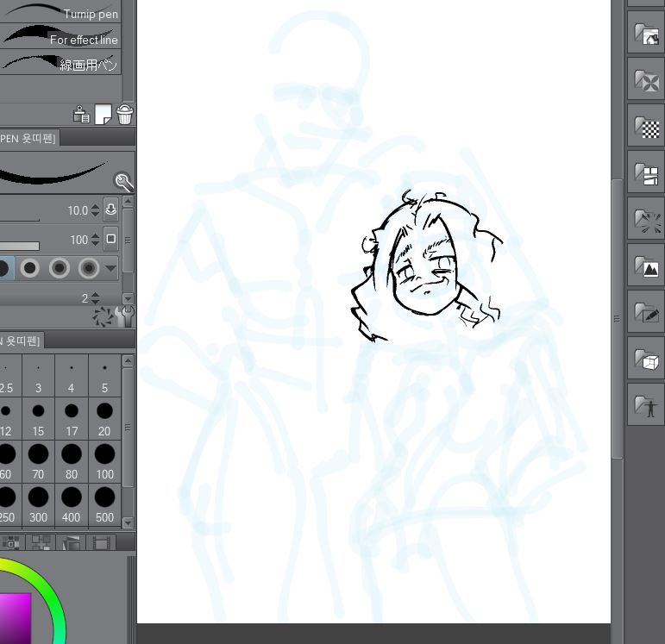
Task: Switch to the Color History tab icon
Action: click(101, 542)
